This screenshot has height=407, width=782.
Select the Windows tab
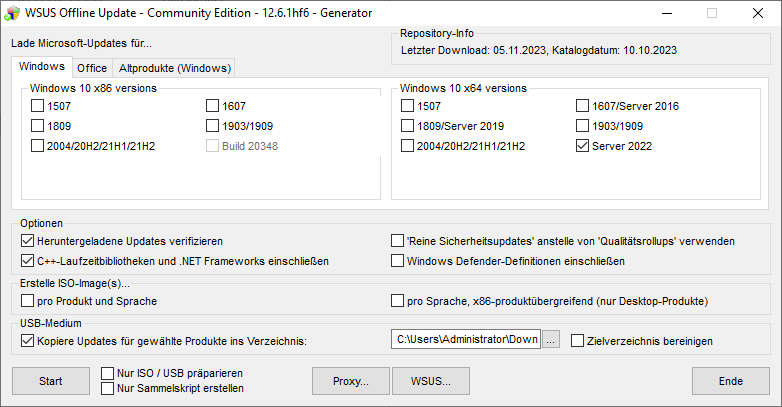coord(41,67)
